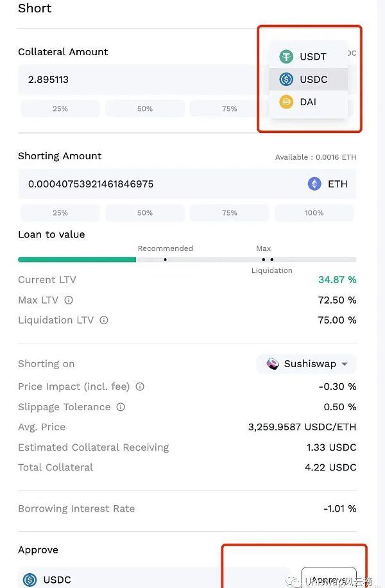Screen dimensions: 385x588
Task: Click the Loan to value slider bar
Action: coord(187,259)
